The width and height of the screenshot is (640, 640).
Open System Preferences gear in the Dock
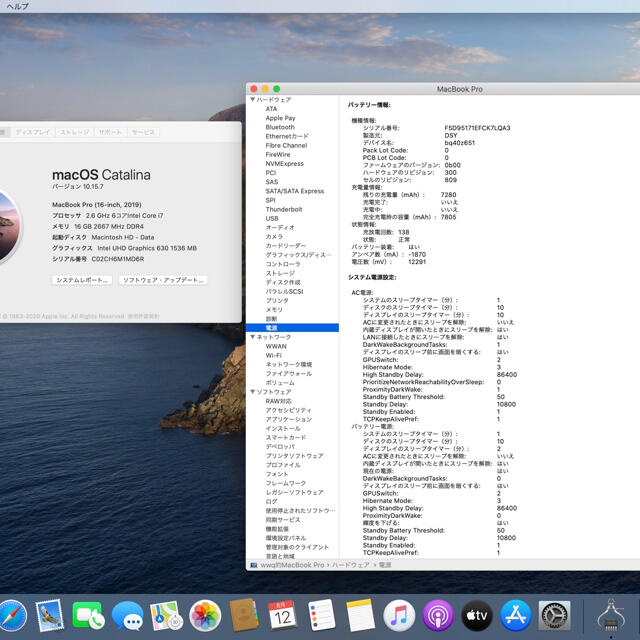554,616
